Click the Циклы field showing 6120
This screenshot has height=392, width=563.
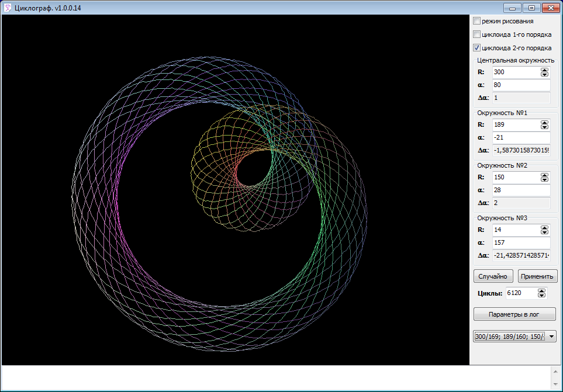[521, 293]
